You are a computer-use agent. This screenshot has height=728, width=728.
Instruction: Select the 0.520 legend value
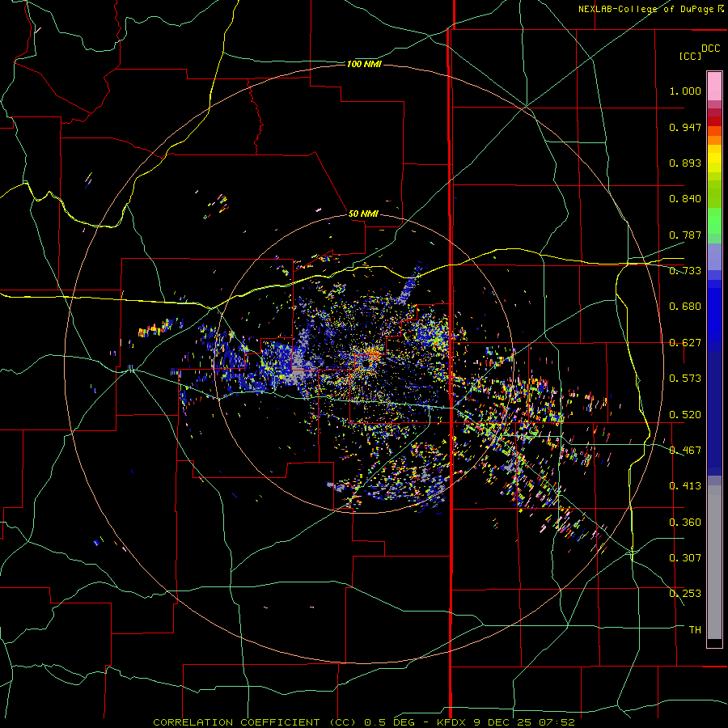pos(685,415)
